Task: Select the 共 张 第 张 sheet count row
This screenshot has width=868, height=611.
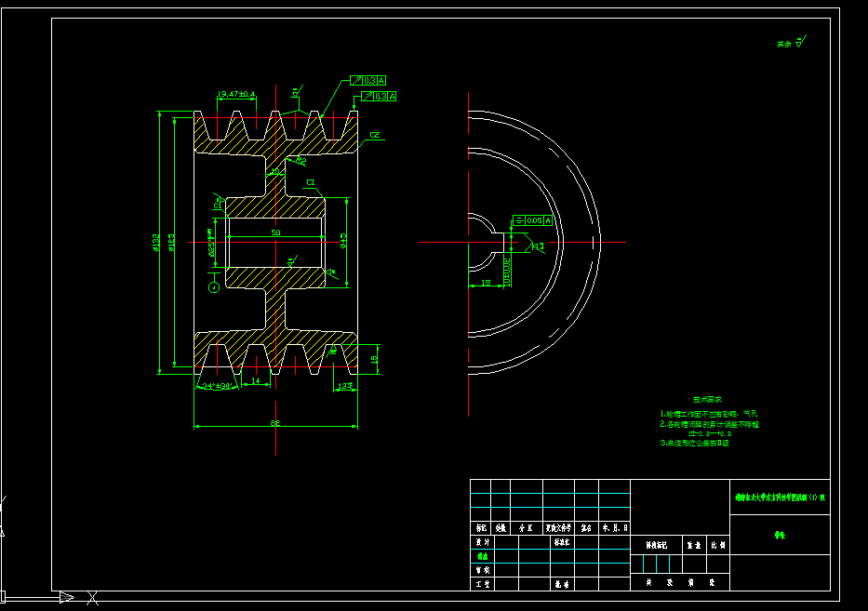Action: (x=680, y=582)
